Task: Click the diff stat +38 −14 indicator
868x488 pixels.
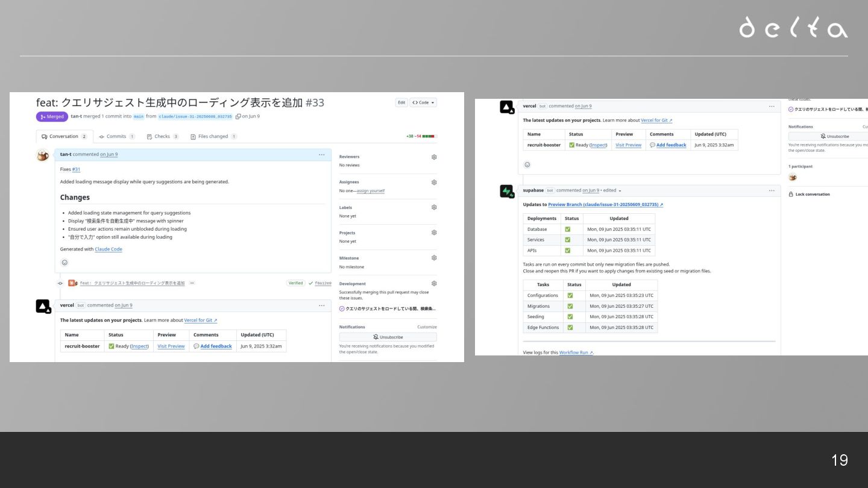Action: (421, 136)
